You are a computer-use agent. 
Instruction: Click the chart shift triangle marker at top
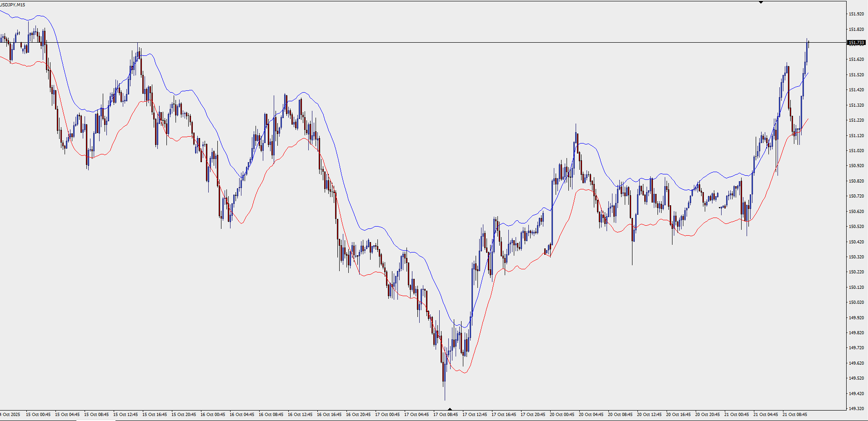tap(761, 2)
